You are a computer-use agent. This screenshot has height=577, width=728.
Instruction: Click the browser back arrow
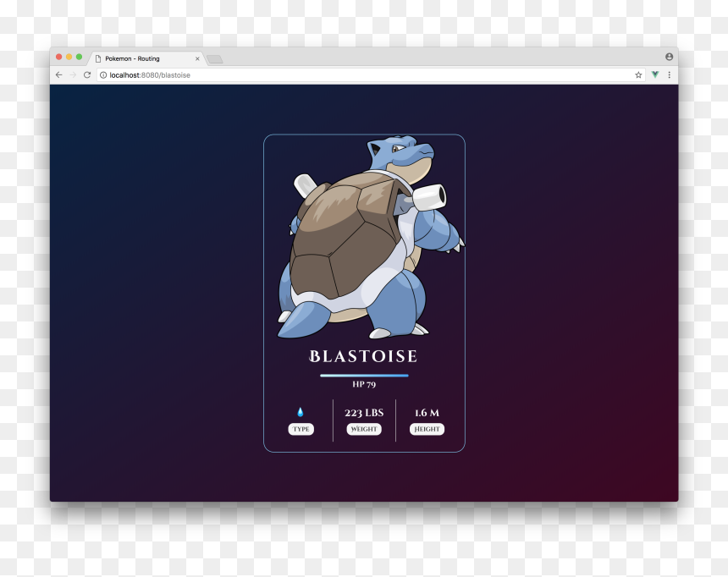pos(59,74)
